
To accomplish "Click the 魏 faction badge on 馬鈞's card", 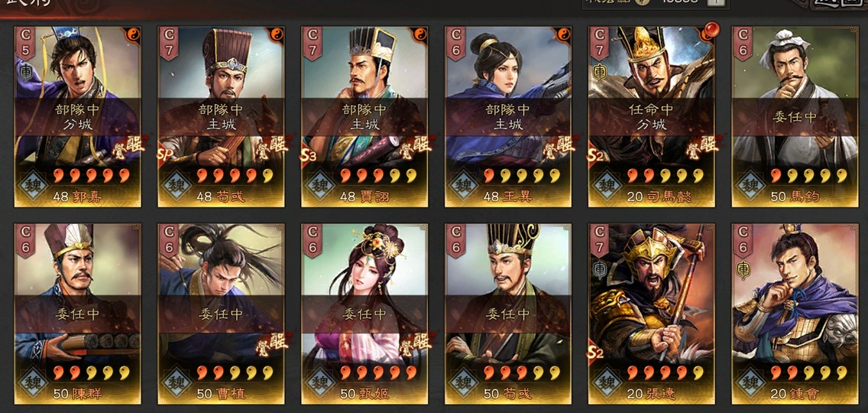I will (750, 184).
